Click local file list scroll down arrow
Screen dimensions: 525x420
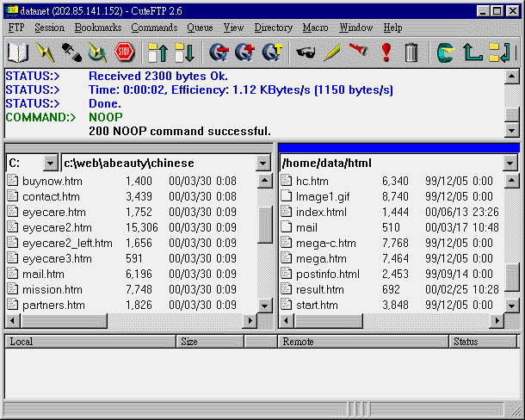[264, 306]
